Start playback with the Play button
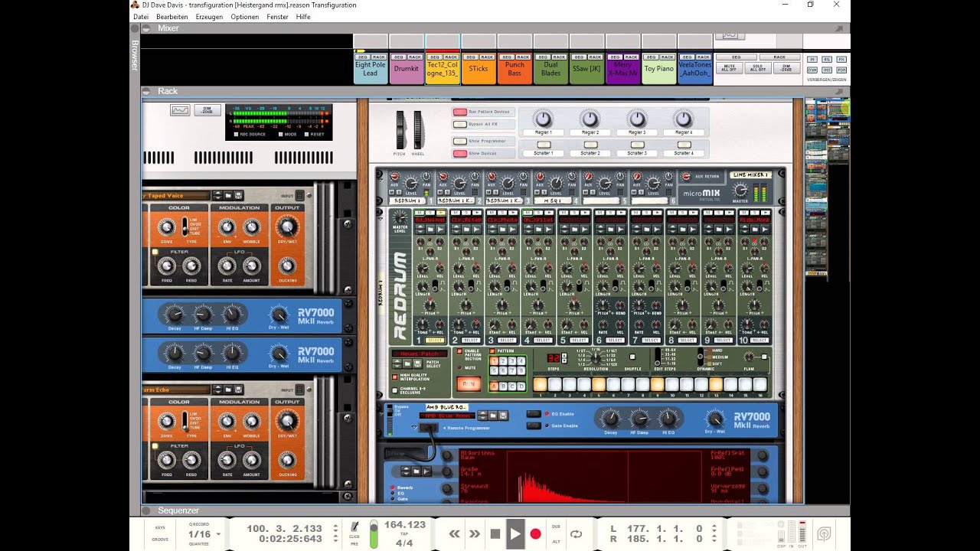This screenshot has height=551, width=980. coord(515,533)
